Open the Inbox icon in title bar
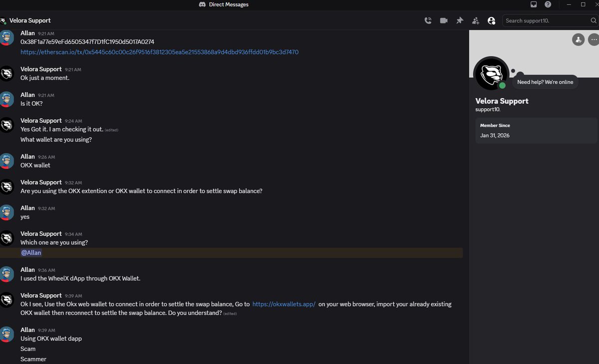This screenshot has height=364, width=599. [x=534, y=4]
